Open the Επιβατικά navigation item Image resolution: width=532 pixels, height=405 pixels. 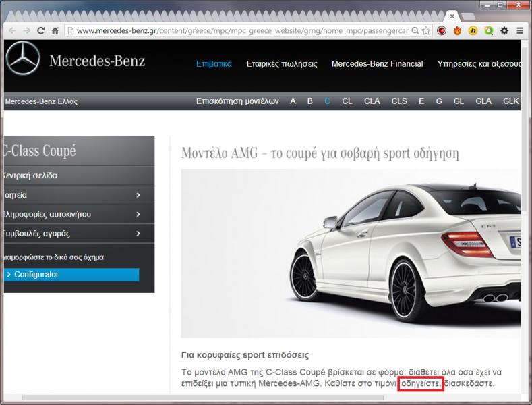tap(214, 64)
